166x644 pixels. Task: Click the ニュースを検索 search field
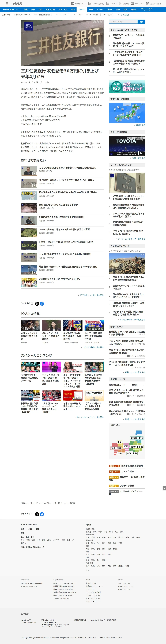click(x=123, y=22)
